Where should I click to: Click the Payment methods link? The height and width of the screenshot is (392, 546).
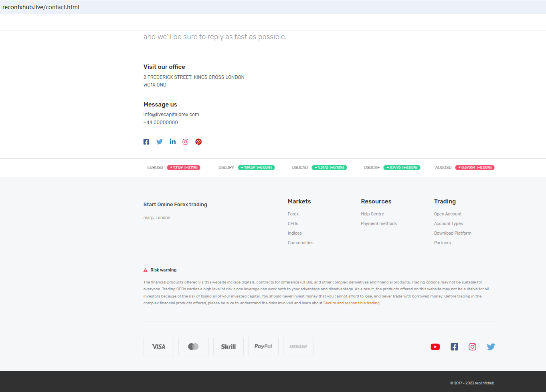tap(378, 224)
